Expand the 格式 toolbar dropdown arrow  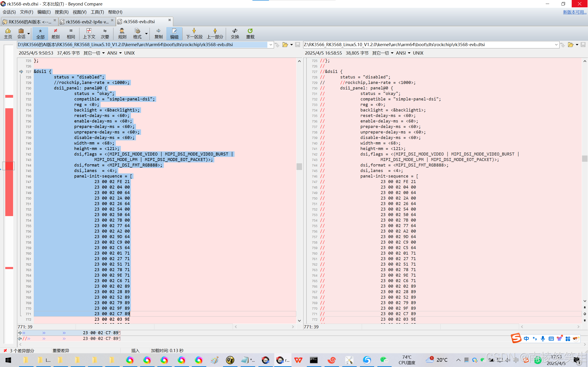pos(147,33)
